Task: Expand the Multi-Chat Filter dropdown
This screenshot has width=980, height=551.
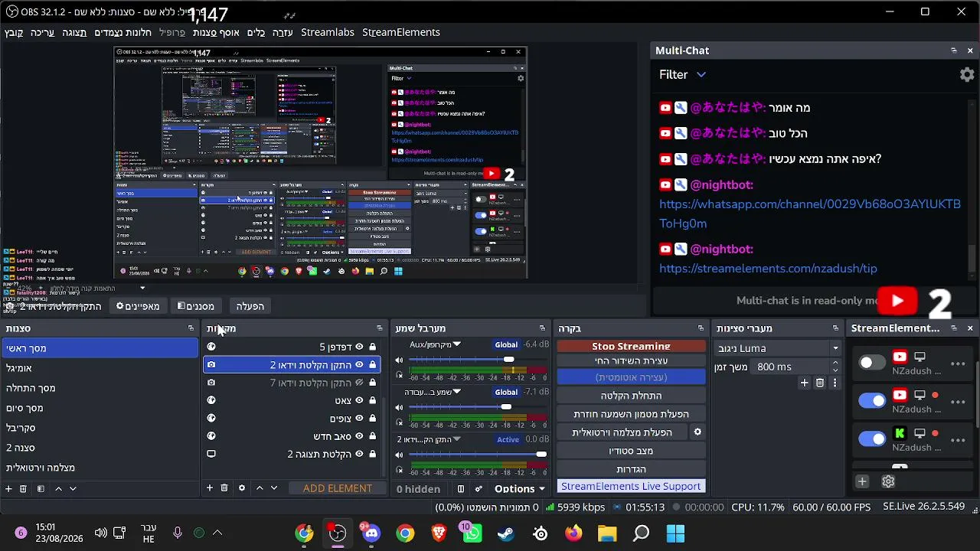Action: tap(682, 74)
